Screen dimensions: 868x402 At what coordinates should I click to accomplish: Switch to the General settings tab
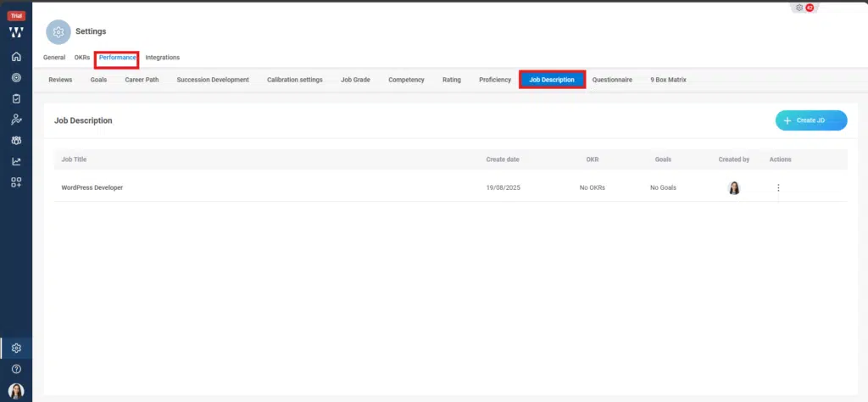pos(54,58)
